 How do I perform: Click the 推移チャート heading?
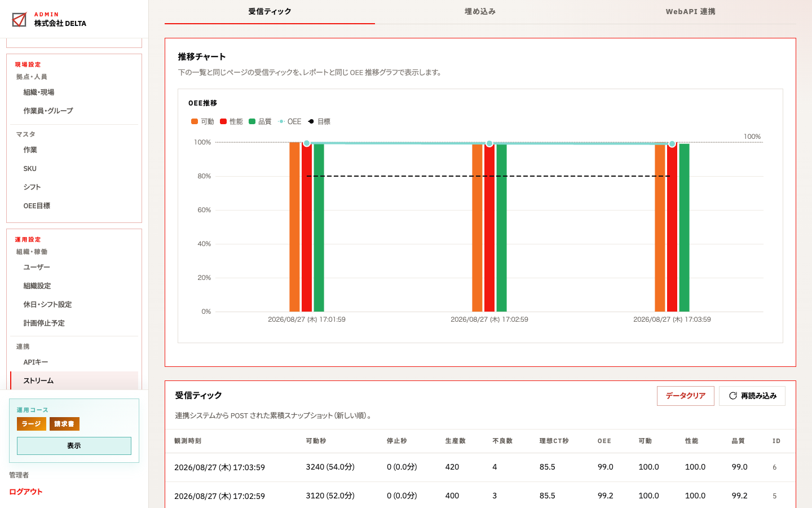pos(202,56)
